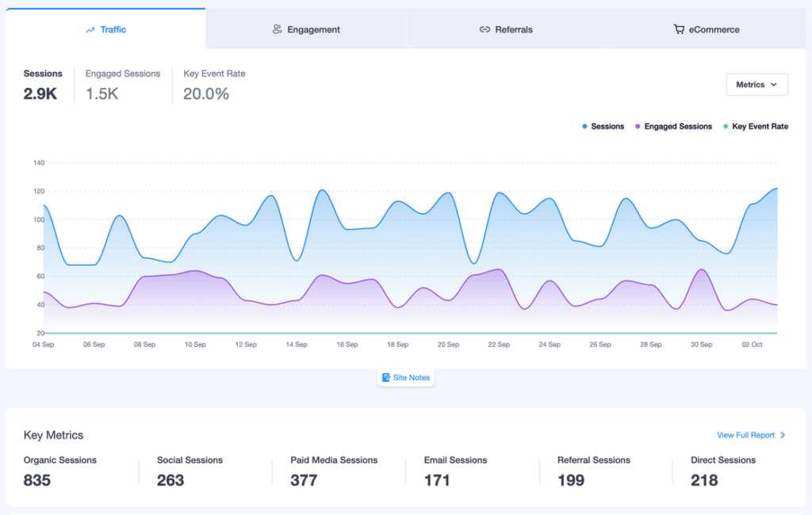Click the 22 Sep x-axis label
The width and height of the screenshot is (812, 515).
499,344
